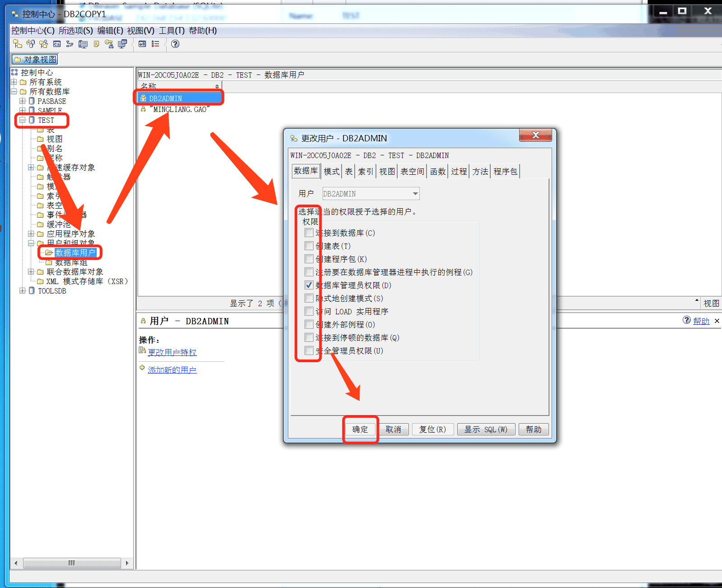Viewport: 722px width, 588px height.
Task: Open the Command Editor toolbar icon
Action: click(x=57, y=44)
